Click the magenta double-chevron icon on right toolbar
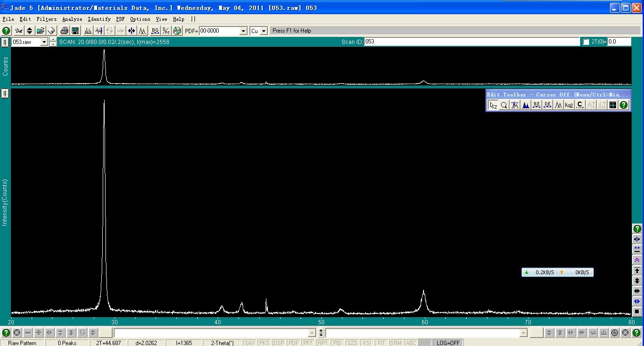The image size is (644, 346). coord(637,260)
